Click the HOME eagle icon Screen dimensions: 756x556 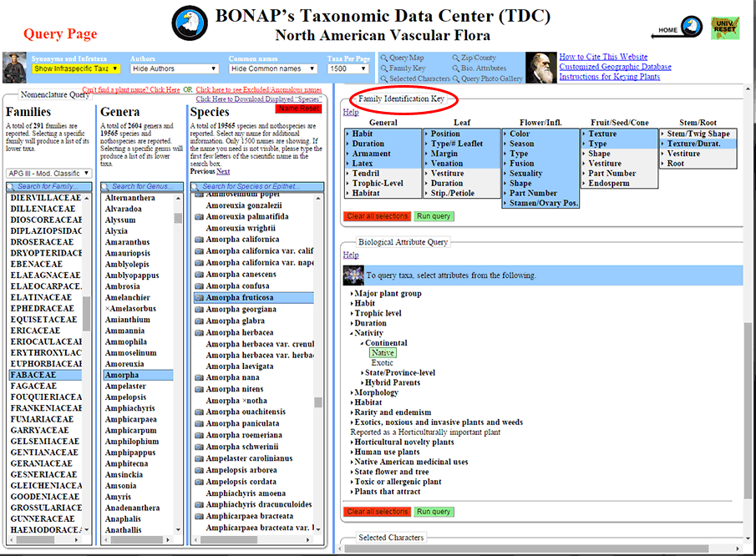click(x=692, y=27)
